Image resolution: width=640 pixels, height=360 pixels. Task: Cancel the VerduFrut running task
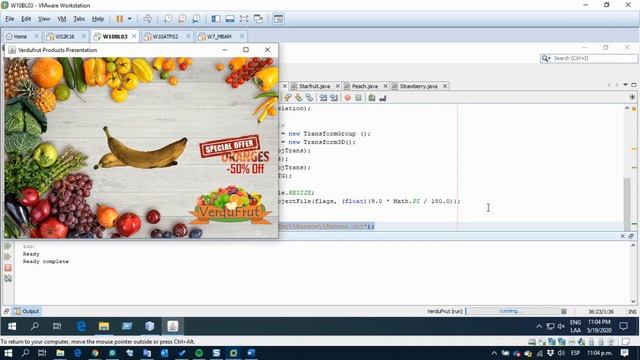[564, 311]
